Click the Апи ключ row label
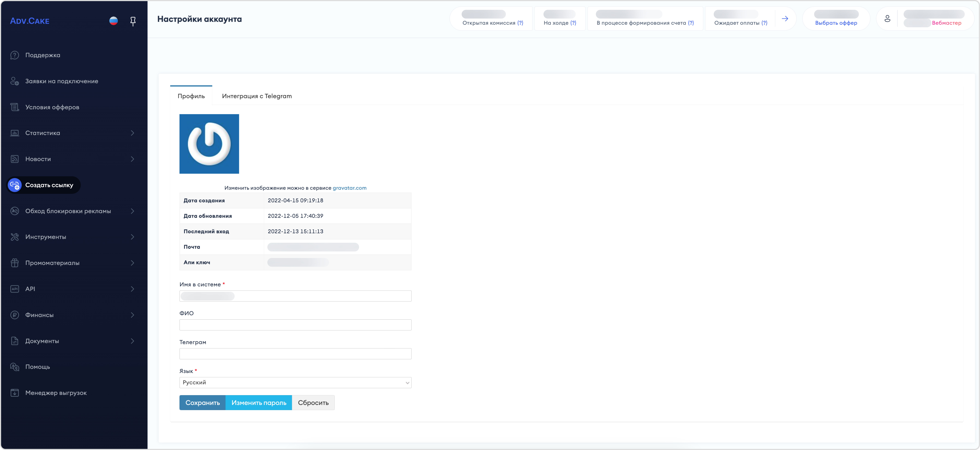This screenshot has height=450, width=980. coord(197,262)
